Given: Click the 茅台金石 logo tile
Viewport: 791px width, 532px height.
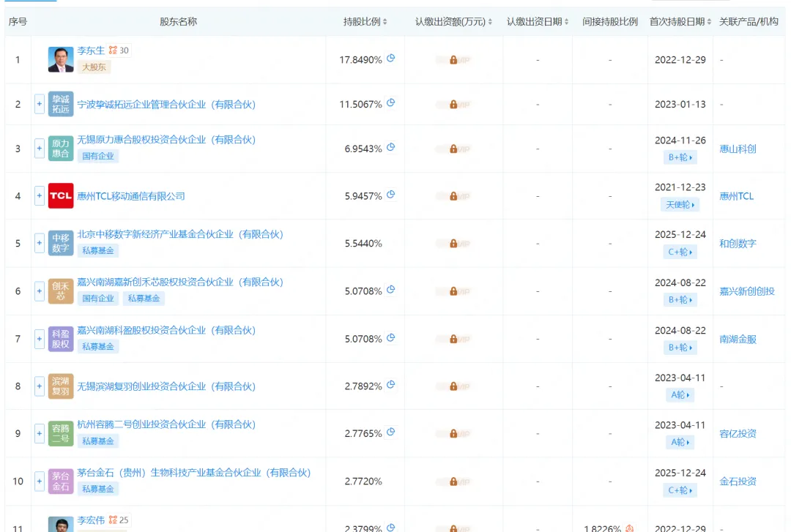Looking at the screenshot, I should [x=61, y=481].
